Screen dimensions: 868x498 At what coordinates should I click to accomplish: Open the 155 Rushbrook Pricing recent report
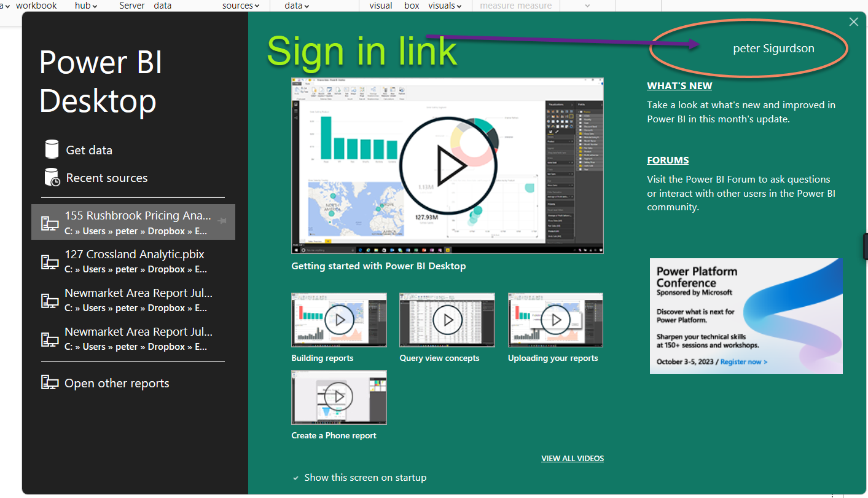[133, 222]
